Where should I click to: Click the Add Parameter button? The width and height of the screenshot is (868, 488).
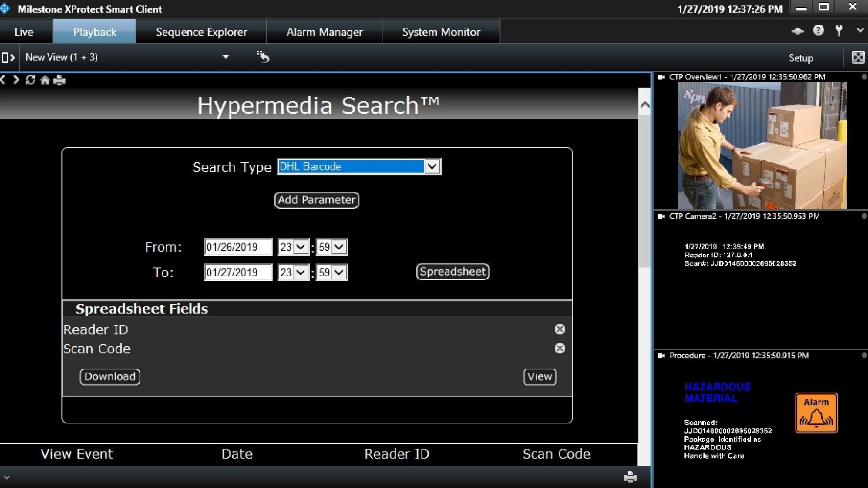(x=316, y=200)
